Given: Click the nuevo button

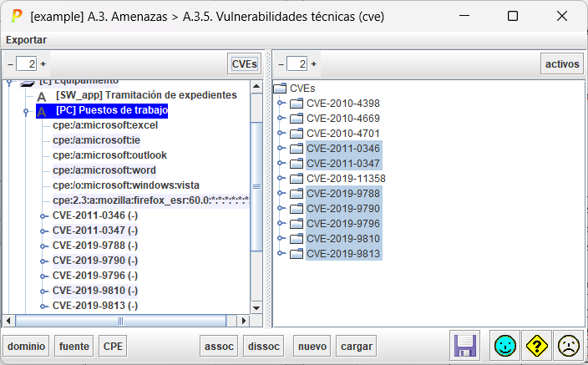Looking at the screenshot, I should pos(312,346).
